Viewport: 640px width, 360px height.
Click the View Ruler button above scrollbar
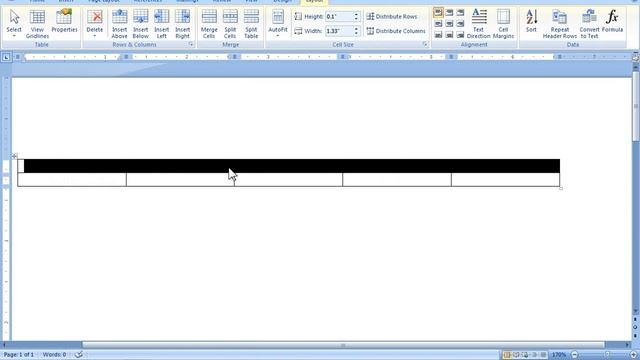pos(636,57)
